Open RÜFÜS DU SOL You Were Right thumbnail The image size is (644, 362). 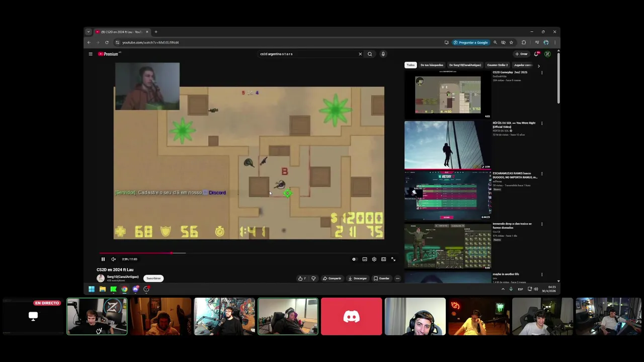coord(448,145)
